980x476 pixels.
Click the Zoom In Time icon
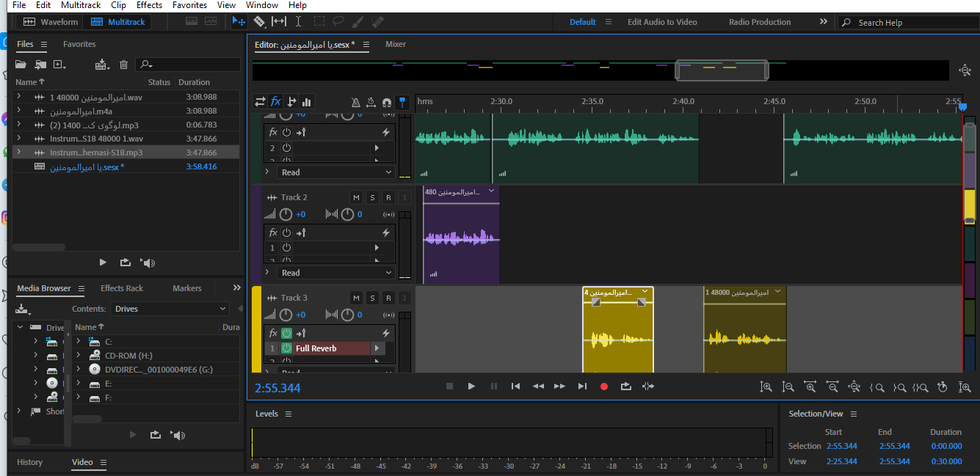click(x=810, y=387)
